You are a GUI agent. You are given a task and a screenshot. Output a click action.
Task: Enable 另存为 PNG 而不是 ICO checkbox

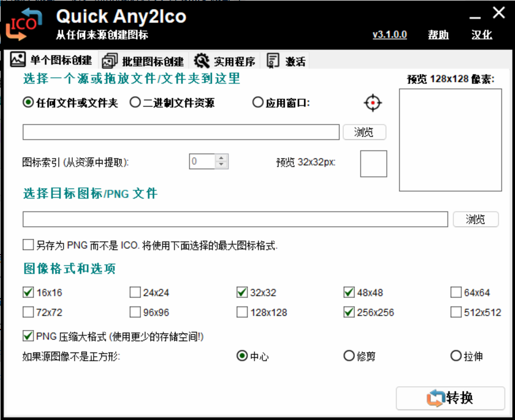pyautogui.click(x=28, y=245)
